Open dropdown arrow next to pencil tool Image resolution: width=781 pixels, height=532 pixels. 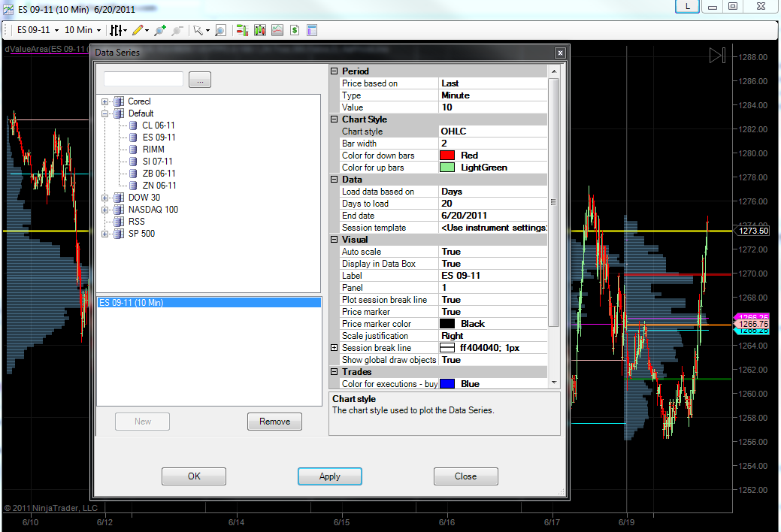tap(147, 30)
